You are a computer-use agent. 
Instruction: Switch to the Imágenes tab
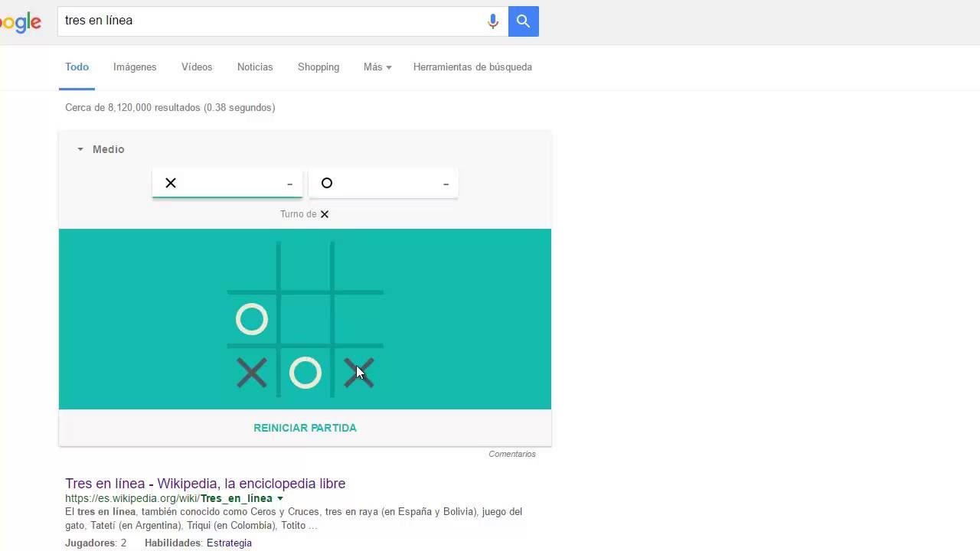tap(135, 67)
